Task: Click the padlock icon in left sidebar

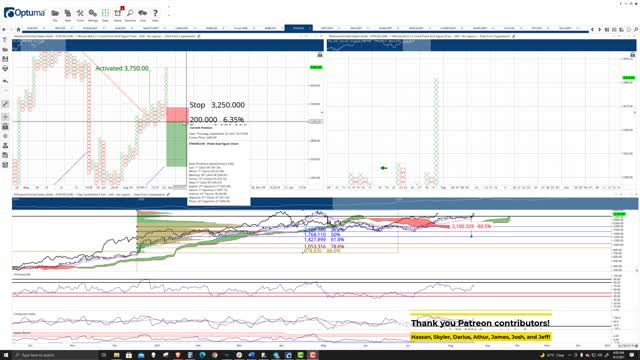Action: [5, 127]
